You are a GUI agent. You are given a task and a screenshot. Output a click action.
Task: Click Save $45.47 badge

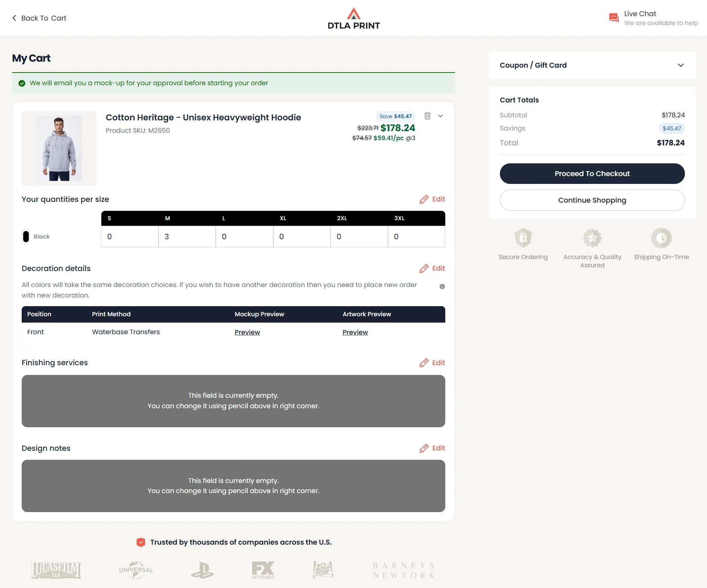(395, 116)
